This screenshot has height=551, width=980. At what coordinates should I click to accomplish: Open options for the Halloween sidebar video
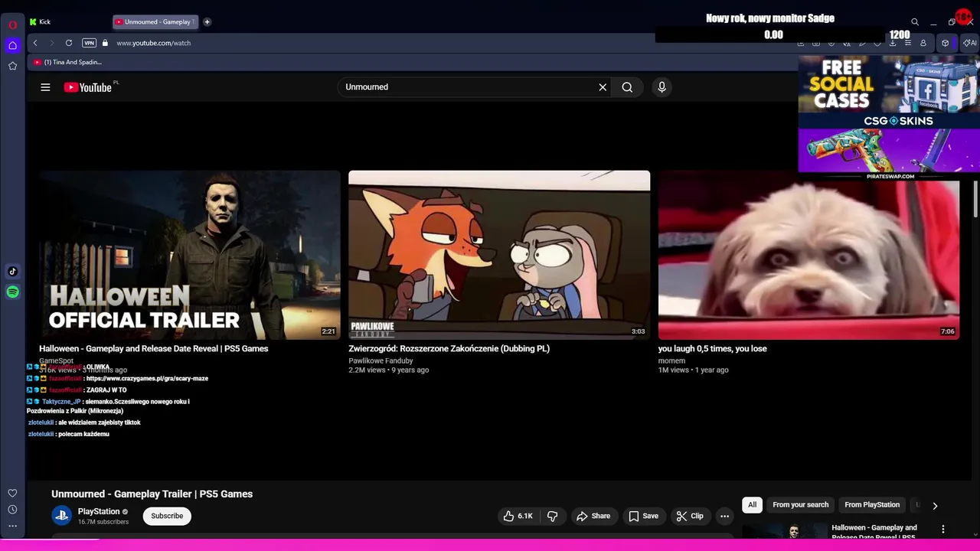(x=943, y=529)
